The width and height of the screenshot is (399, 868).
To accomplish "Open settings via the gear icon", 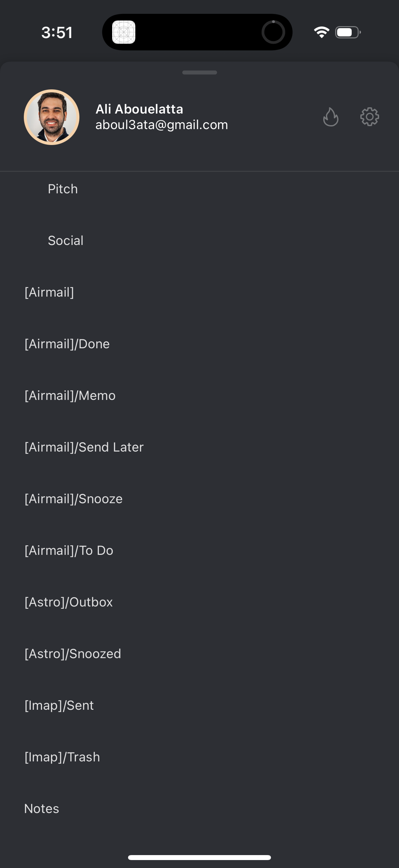I will pos(369,117).
